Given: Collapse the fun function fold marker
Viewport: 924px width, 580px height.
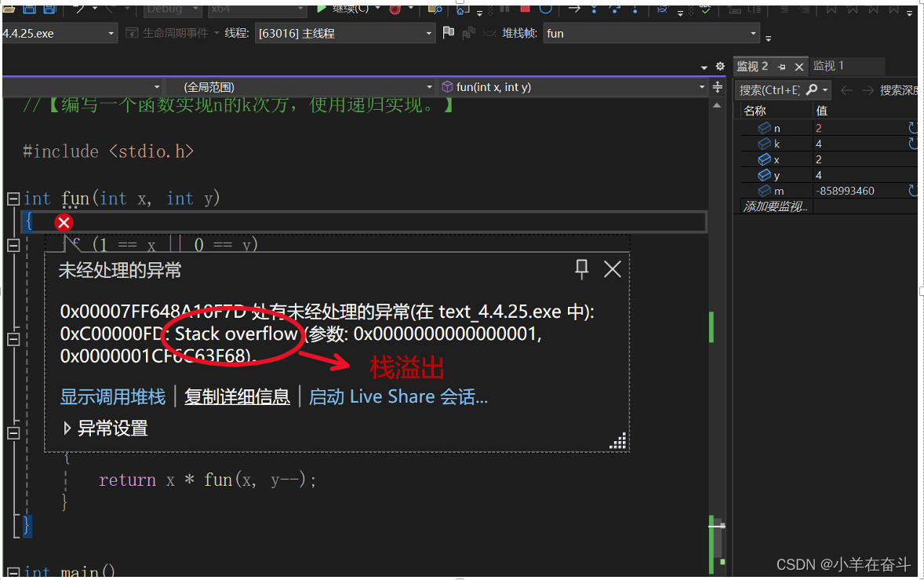Looking at the screenshot, I should (13, 199).
